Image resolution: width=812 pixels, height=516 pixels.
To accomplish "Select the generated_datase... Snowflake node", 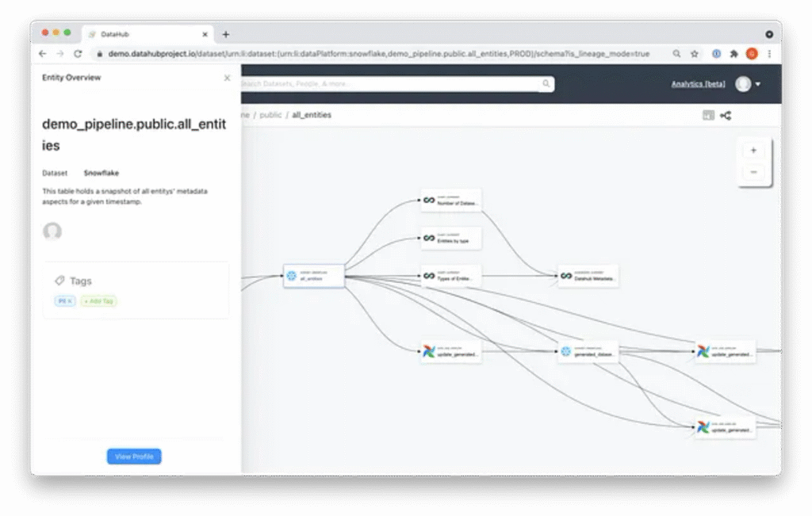I will click(588, 352).
